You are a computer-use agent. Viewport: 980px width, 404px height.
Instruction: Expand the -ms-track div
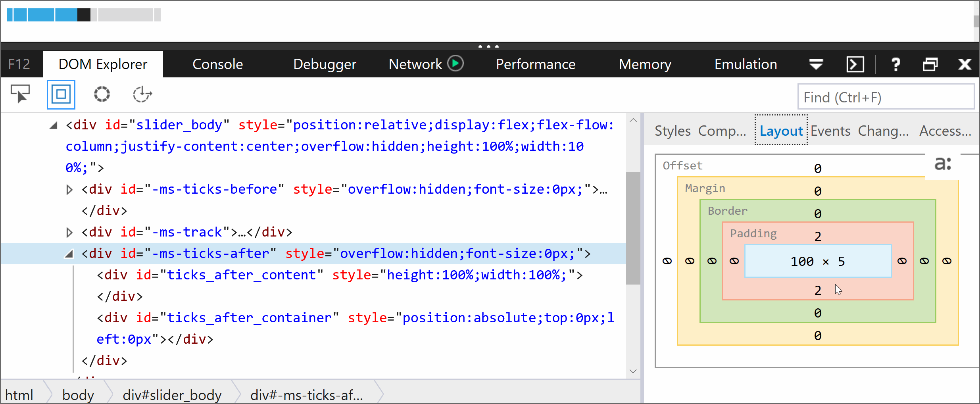tap(69, 233)
